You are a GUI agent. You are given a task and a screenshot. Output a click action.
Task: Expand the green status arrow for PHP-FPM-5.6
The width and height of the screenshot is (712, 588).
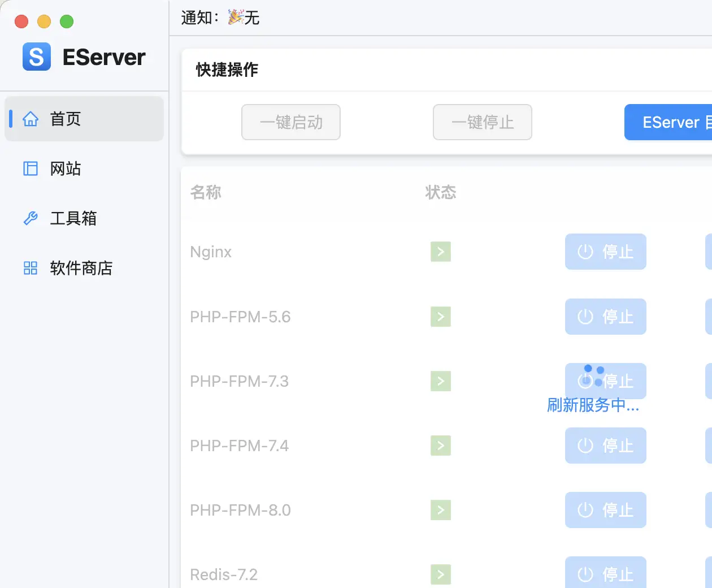tap(441, 317)
